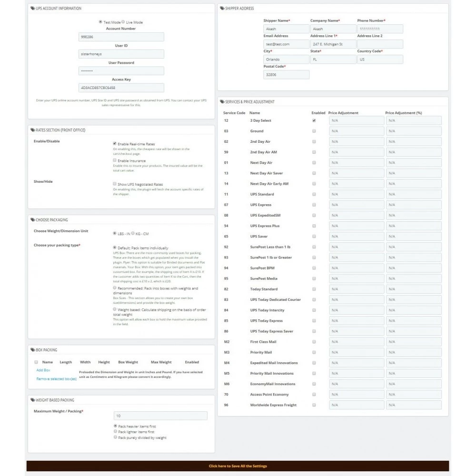
Task: Click the Price Adjustment (%) column header
Action: [404, 113]
